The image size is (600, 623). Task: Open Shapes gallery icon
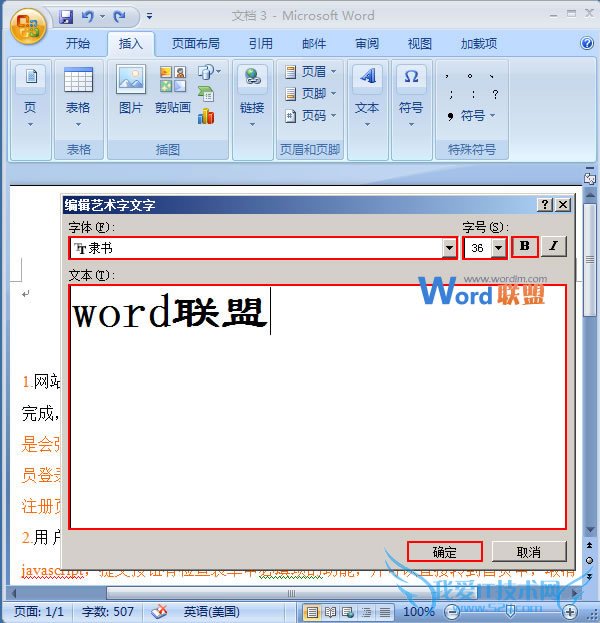(x=209, y=72)
